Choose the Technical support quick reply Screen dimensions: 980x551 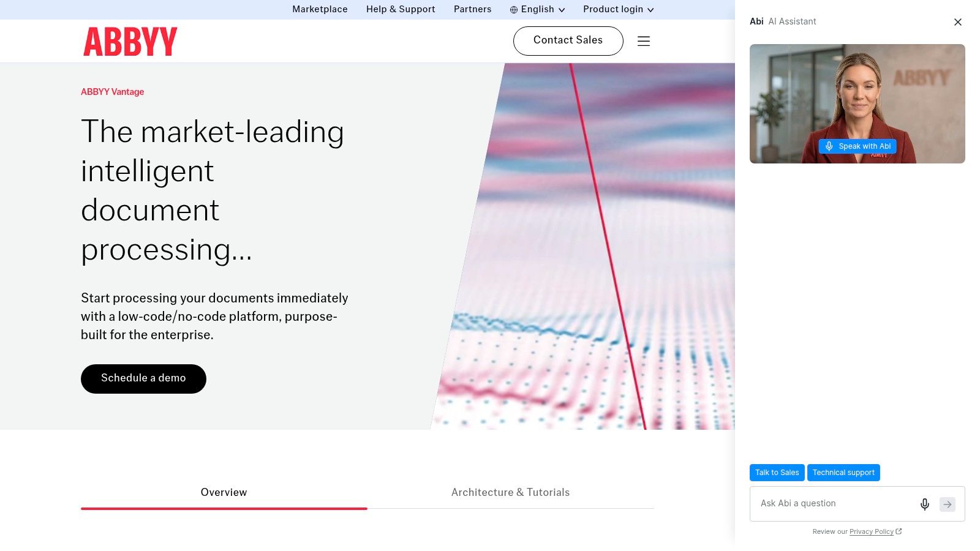[x=843, y=473]
